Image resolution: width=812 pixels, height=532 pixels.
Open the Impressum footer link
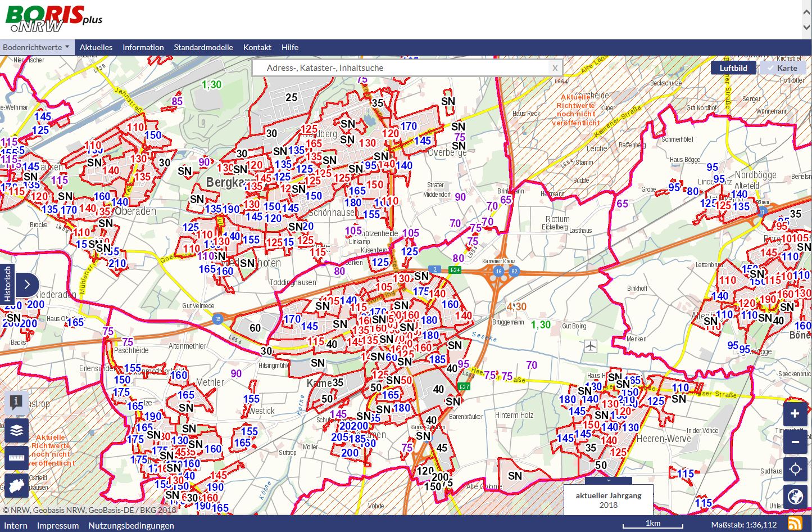58,525
